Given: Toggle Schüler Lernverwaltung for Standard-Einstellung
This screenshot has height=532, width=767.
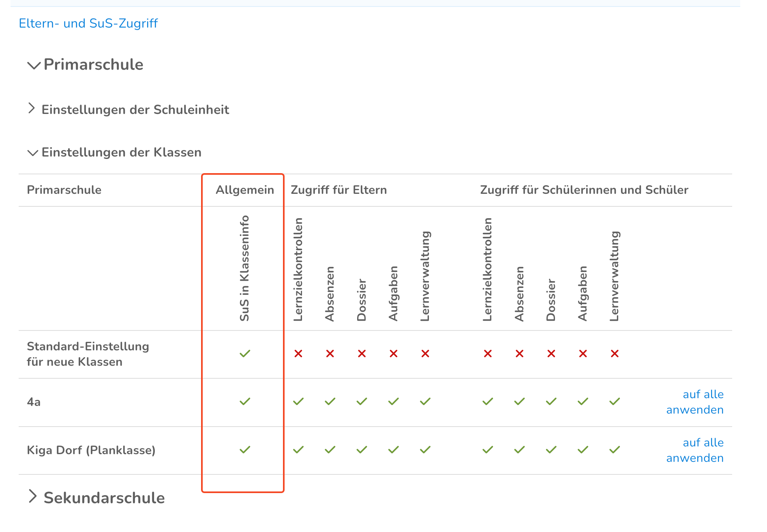Looking at the screenshot, I should click(x=615, y=354).
